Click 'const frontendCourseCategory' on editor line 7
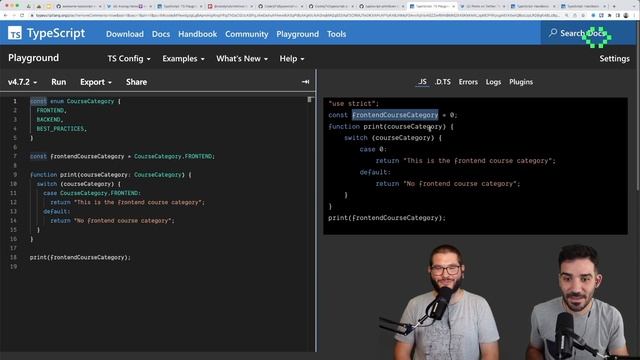This screenshot has width=640, height=360. 77,156
